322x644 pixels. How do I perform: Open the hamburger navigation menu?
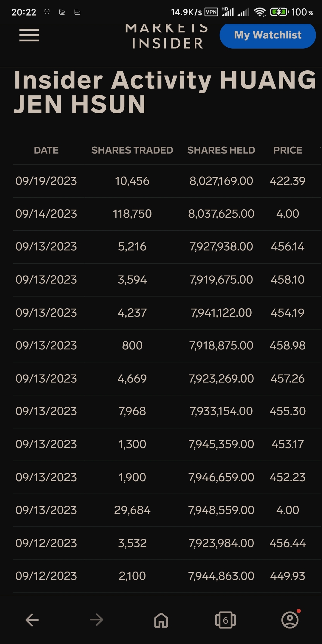29,35
